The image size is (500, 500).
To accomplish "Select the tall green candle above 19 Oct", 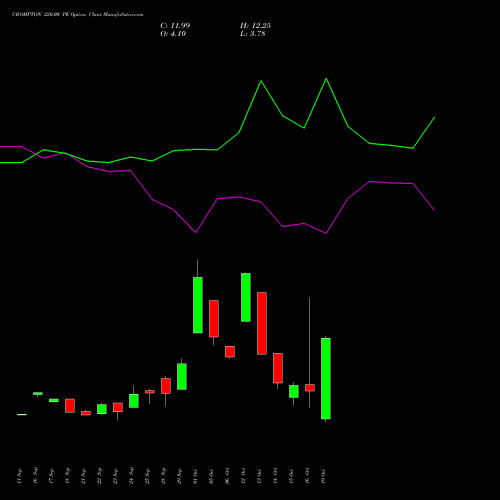I will 326,378.
